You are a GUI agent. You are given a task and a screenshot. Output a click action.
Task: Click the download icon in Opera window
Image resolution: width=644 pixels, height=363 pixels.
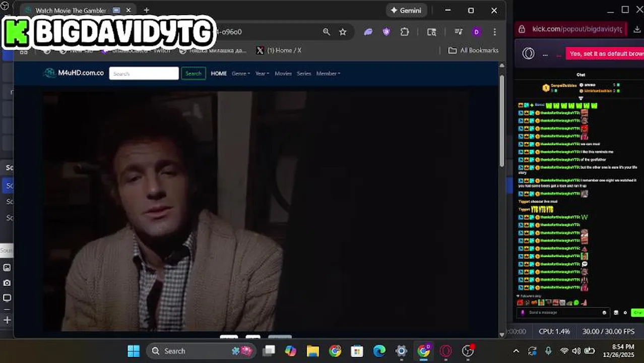637,29
